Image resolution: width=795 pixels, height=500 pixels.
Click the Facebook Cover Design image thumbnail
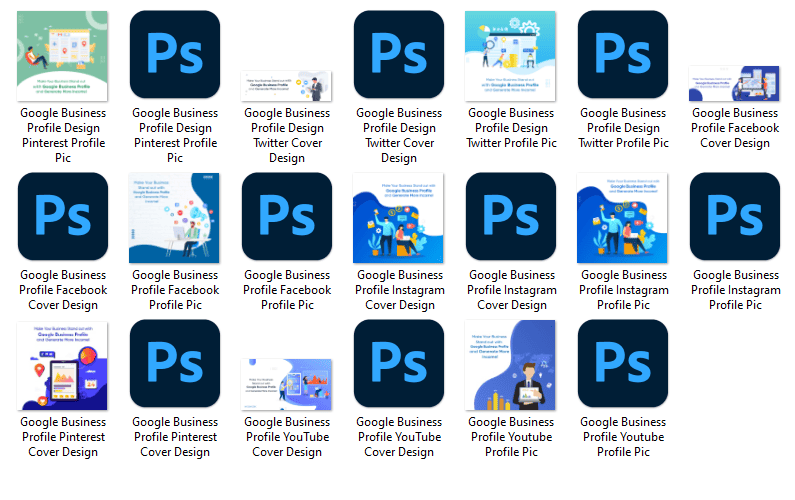click(x=735, y=83)
